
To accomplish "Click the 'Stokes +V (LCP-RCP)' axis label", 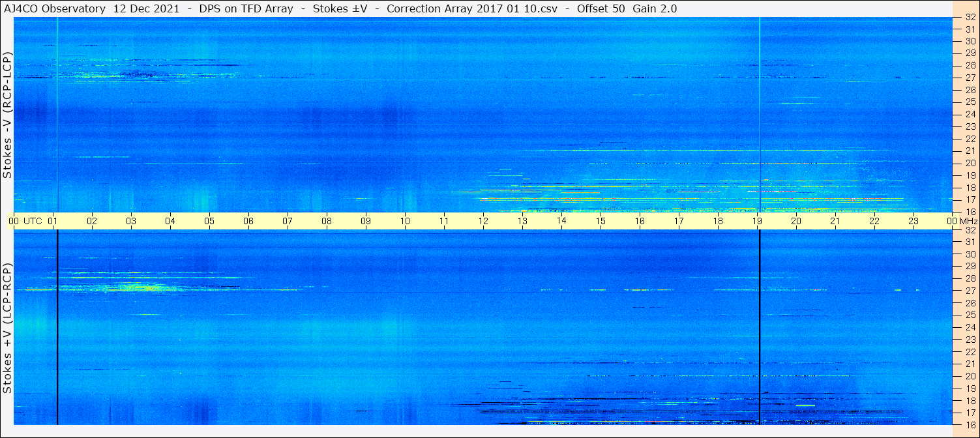I will pyautogui.click(x=7, y=329).
